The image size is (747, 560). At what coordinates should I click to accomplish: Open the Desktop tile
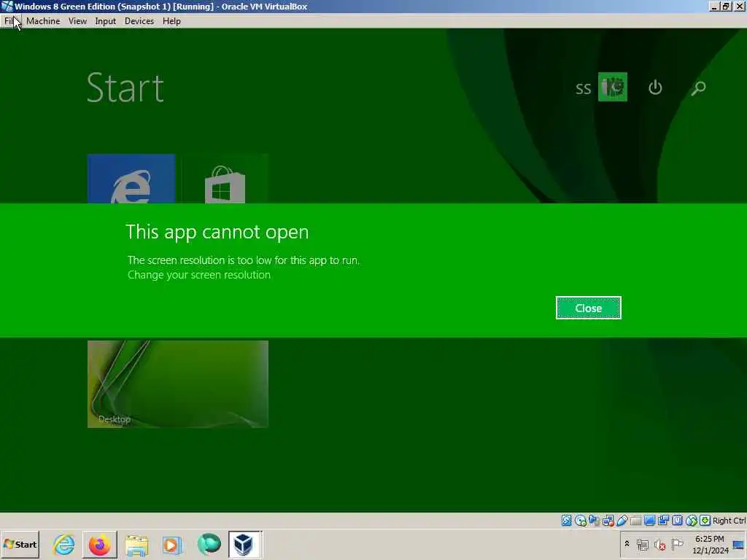coord(178,384)
